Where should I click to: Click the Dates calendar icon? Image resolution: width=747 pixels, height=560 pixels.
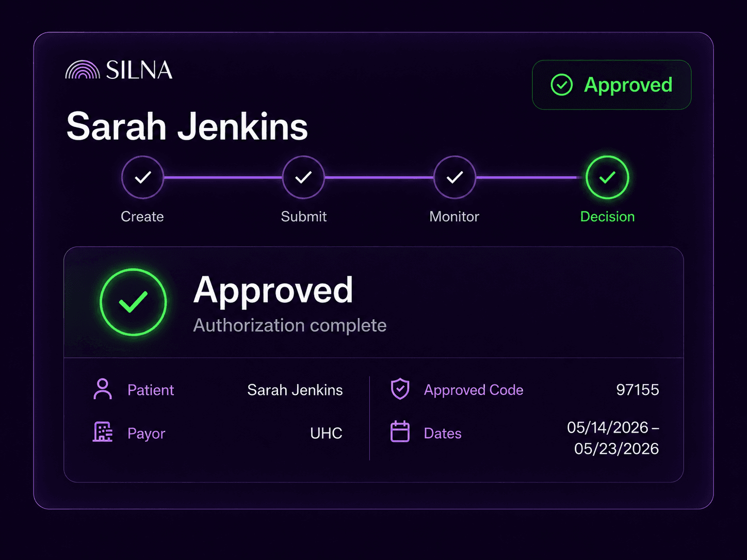pyautogui.click(x=400, y=432)
